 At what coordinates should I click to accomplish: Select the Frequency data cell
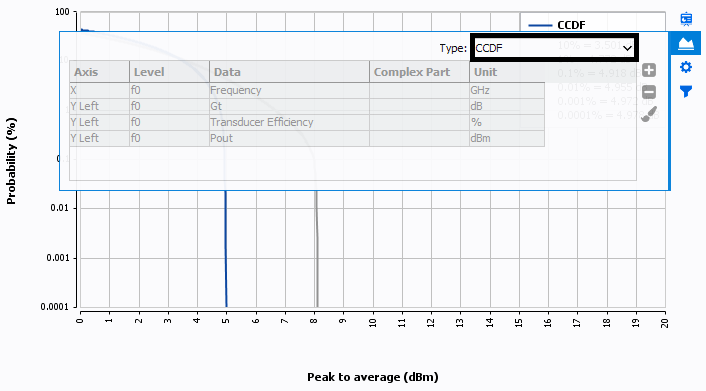click(x=289, y=90)
